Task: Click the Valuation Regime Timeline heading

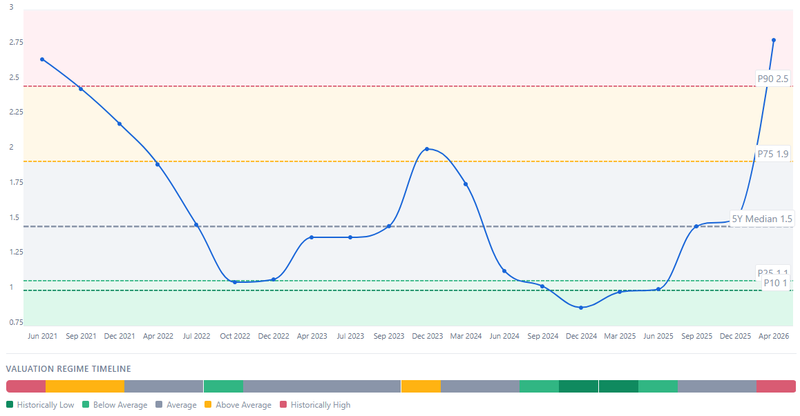Action: (x=68, y=368)
